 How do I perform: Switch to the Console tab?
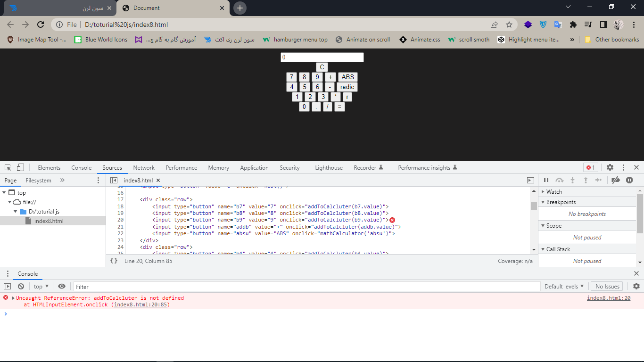(x=82, y=168)
